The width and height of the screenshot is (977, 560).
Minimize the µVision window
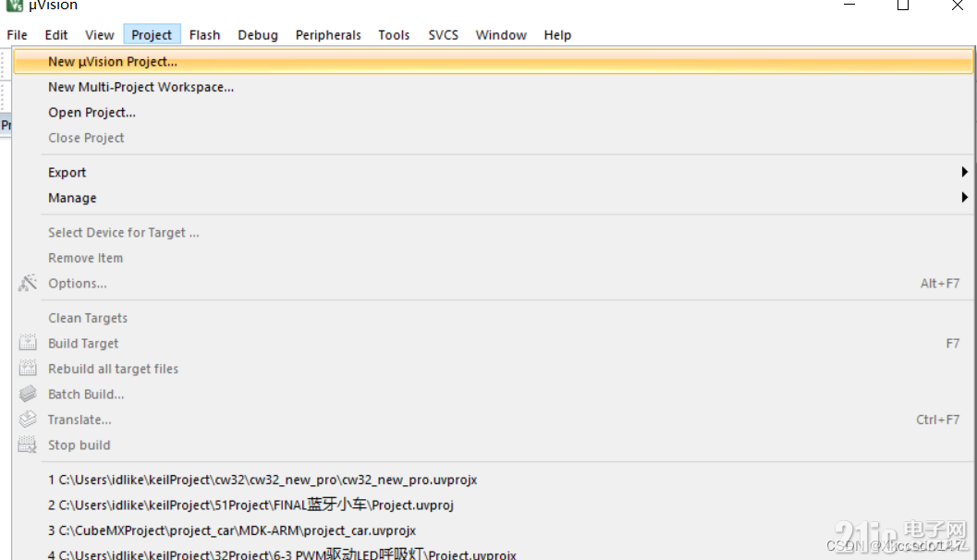pos(849,5)
